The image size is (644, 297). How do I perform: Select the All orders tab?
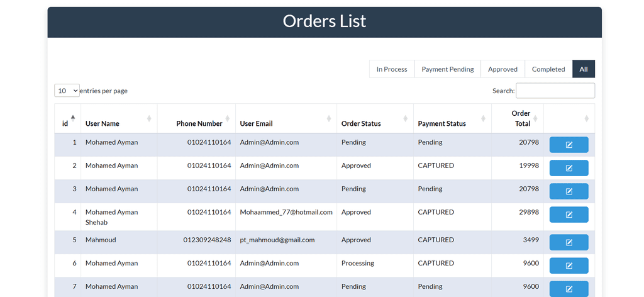584,69
